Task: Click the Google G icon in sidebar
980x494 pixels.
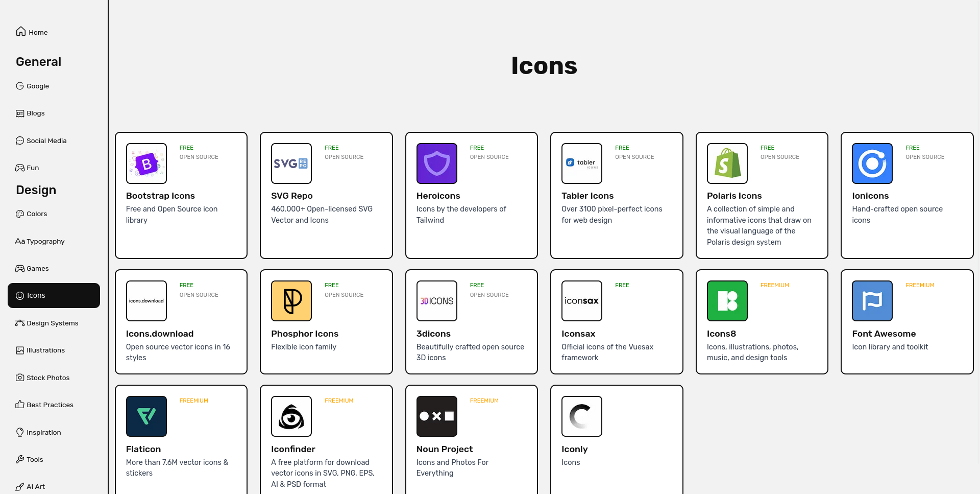Action: point(20,86)
